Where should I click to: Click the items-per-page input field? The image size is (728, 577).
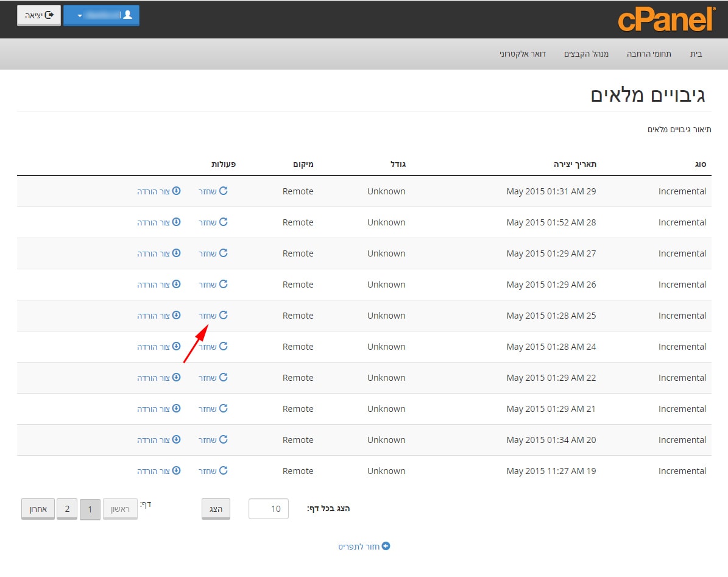pos(269,509)
